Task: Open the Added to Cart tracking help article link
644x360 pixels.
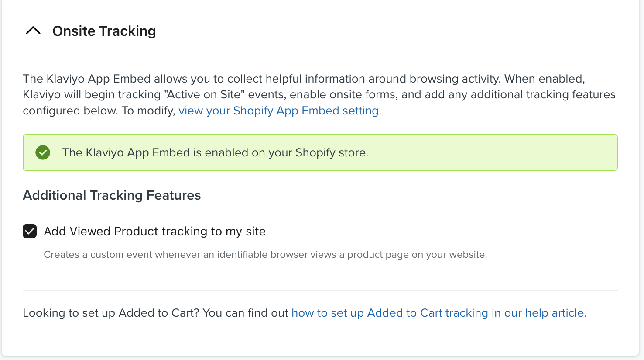Action: pos(438,313)
